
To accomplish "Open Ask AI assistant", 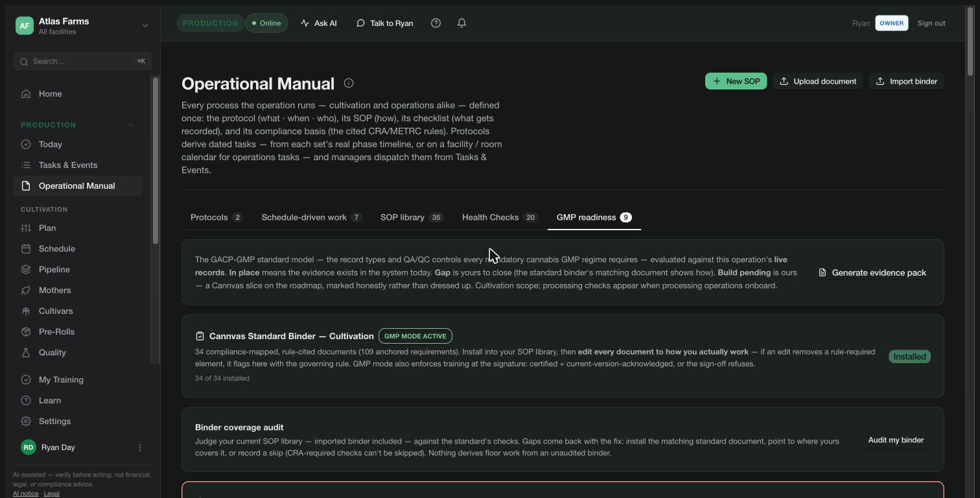I will (318, 23).
